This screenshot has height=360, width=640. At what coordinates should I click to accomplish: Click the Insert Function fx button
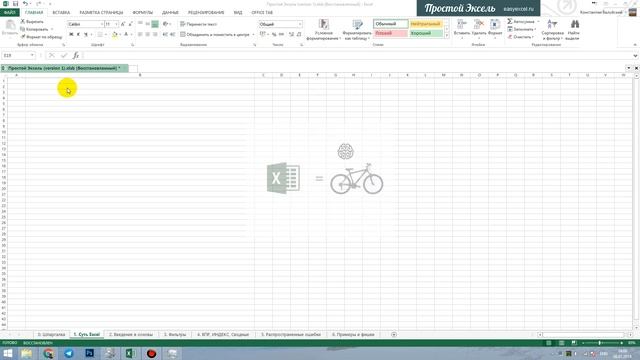point(76,56)
